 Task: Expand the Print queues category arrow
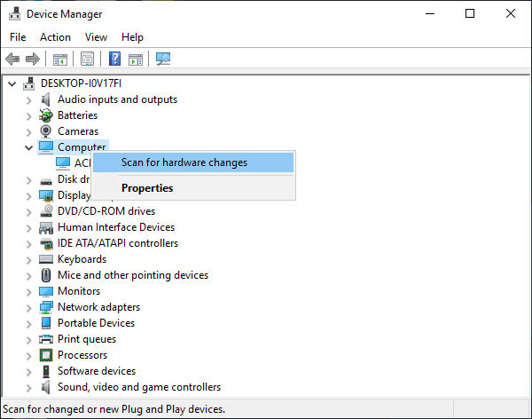[29, 340]
